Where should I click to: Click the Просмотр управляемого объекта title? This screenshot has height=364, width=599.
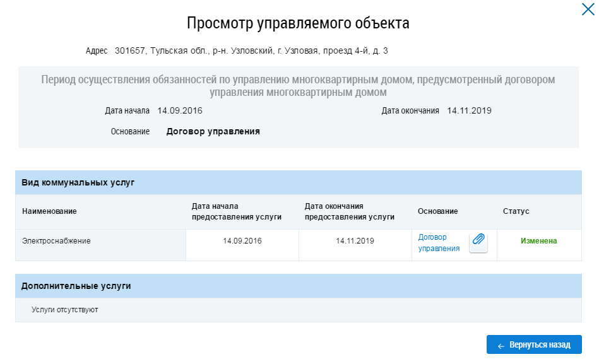(298, 24)
